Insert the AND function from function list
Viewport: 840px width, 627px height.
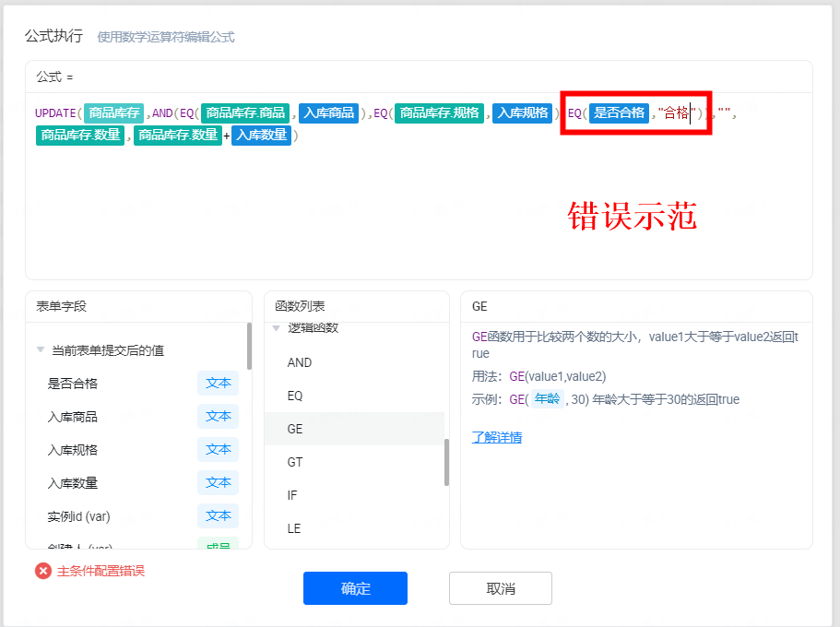300,362
